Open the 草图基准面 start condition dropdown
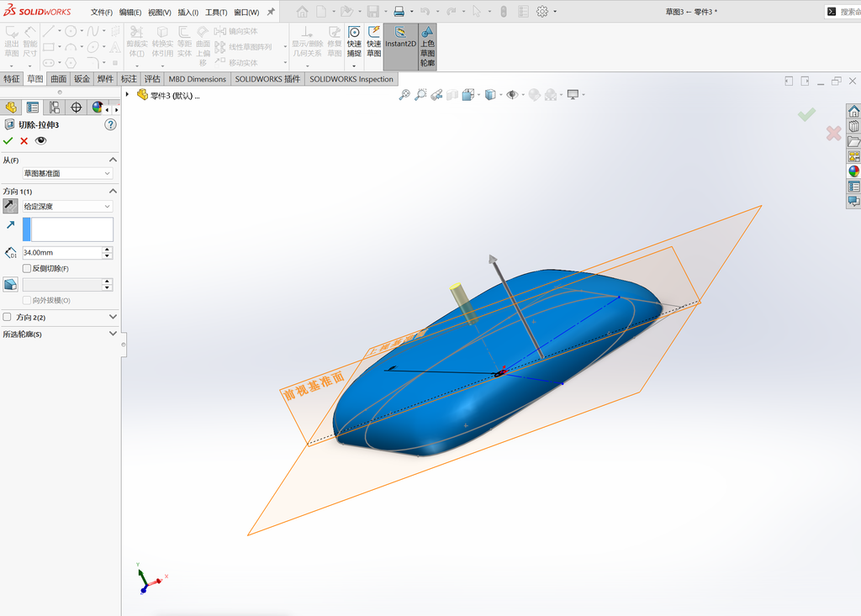 tap(67, 173)
